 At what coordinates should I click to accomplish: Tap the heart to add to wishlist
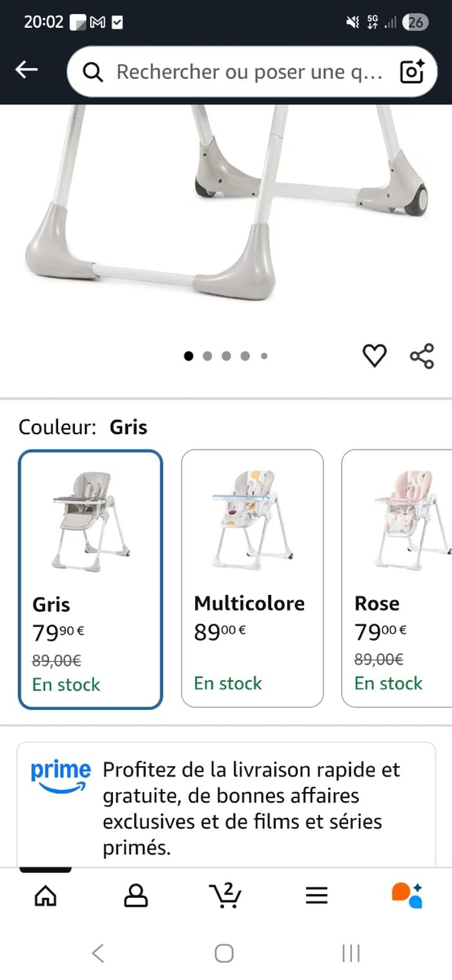click(375, 355)
